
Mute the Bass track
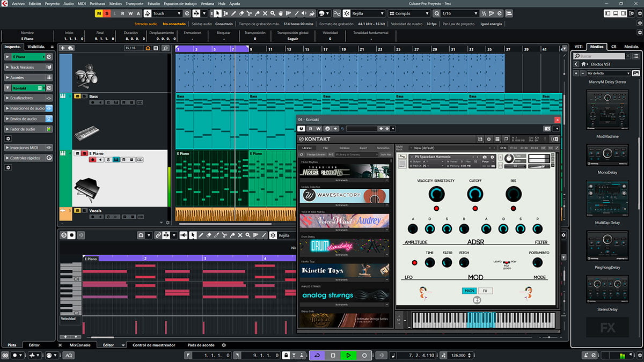[x=77, y=97]
